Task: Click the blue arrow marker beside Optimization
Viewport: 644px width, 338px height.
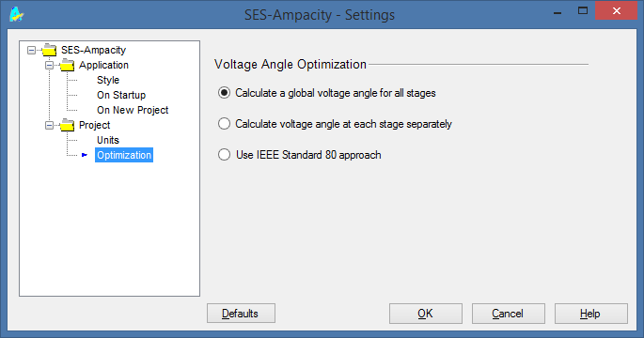Action: 85,155
